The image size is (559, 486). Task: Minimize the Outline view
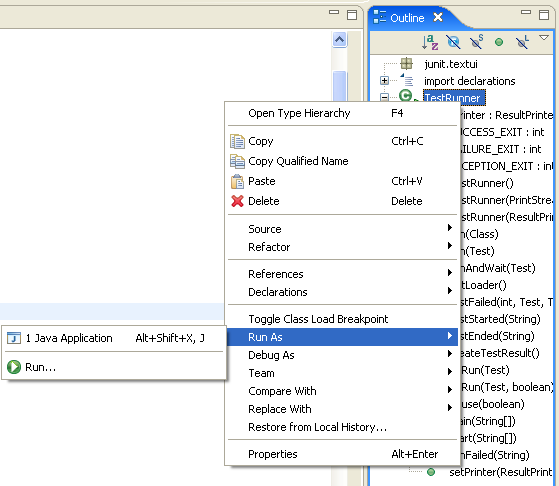pos(525,12)
